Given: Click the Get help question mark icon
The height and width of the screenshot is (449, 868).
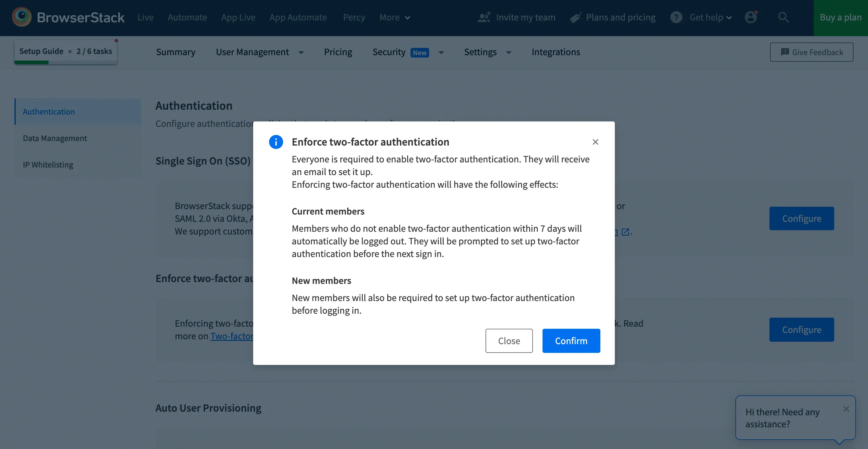Looking at the screenshot, I should (x=676, y=17).
